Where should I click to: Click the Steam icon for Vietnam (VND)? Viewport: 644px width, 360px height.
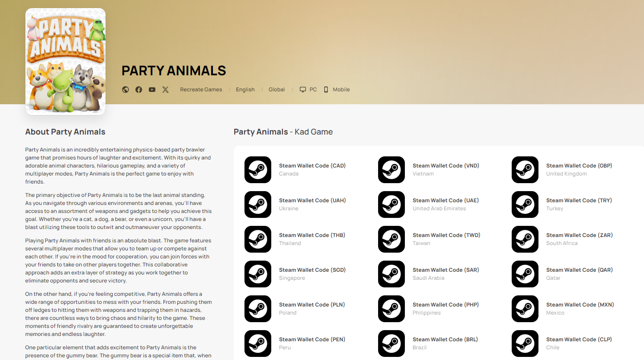[391, 170]
